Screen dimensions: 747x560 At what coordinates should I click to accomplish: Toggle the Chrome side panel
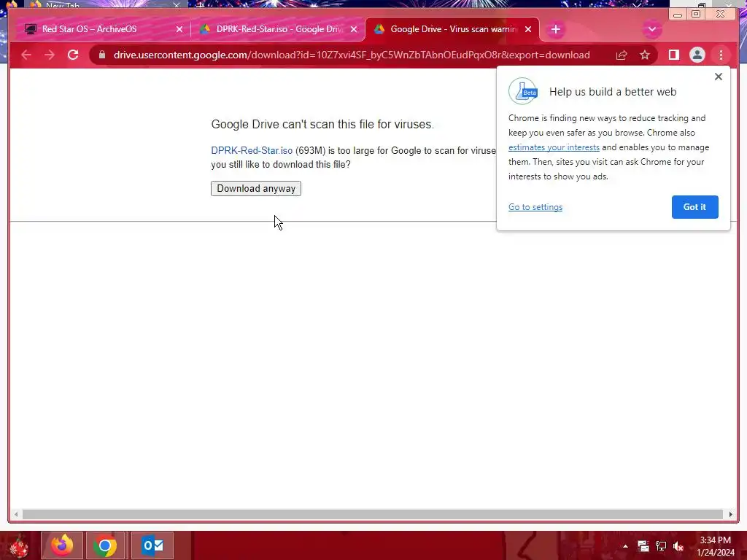(x=673, y=55)
